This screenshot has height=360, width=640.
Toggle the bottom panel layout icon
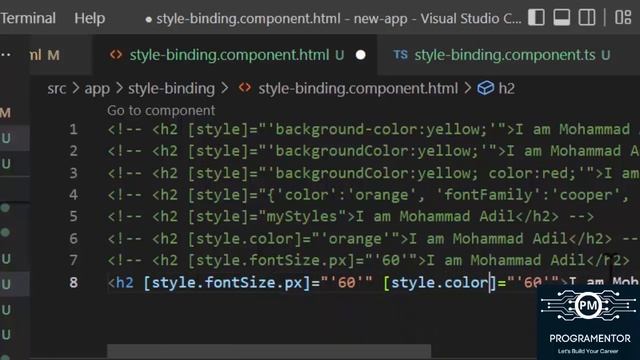[562, 18]
